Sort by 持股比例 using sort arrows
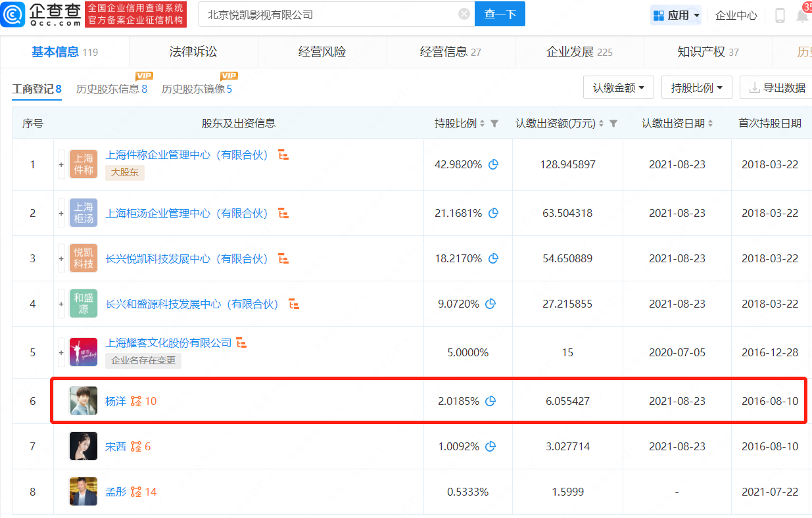812x518 pixels. (x=483, y=124)
